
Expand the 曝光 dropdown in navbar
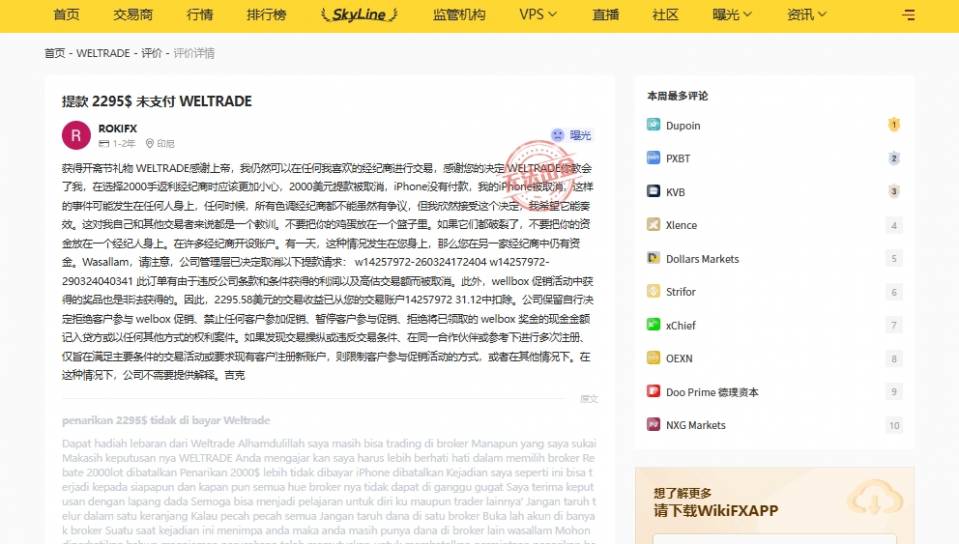[x=732, y=14]
